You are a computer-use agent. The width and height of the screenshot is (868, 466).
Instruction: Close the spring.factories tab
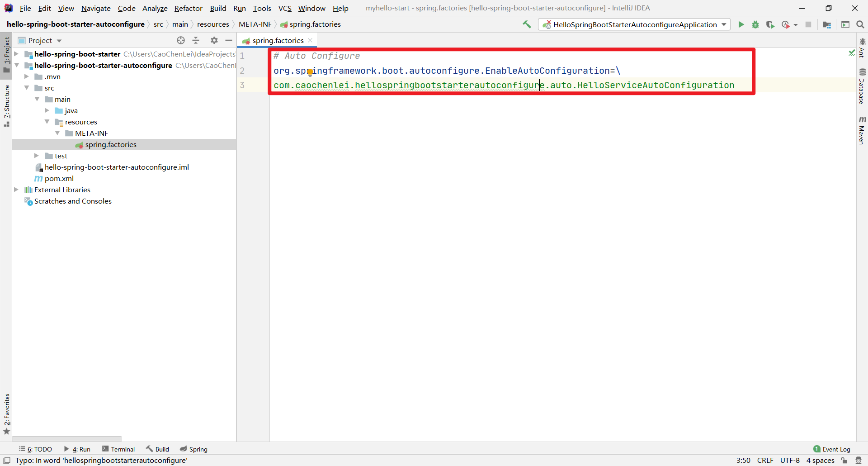coord(310,40)
